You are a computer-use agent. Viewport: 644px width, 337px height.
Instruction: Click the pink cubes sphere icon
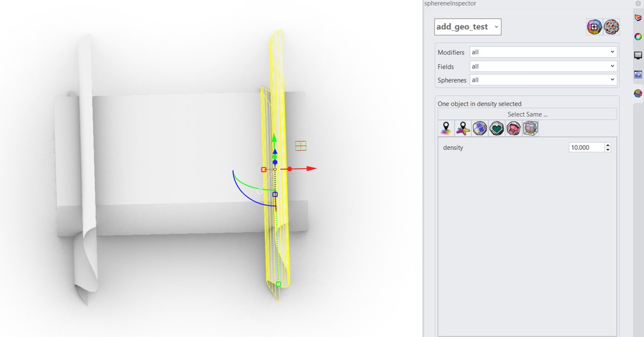pos(513,128)
